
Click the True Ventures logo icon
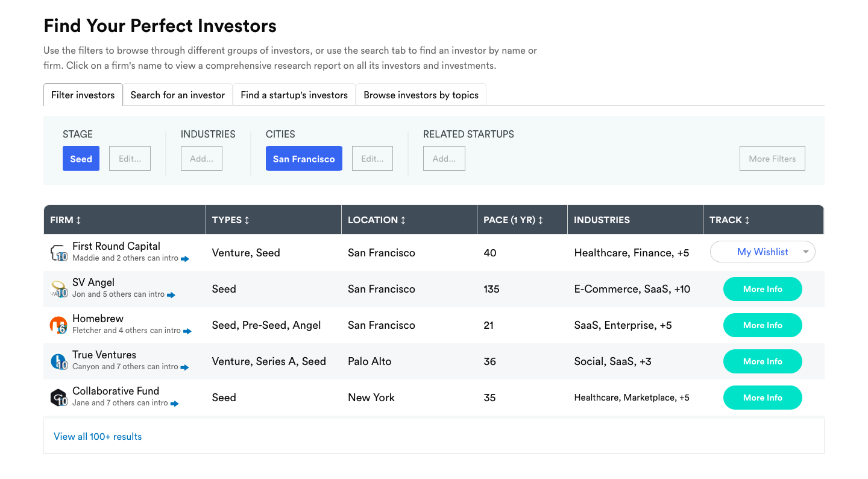[x=58, y=361]
